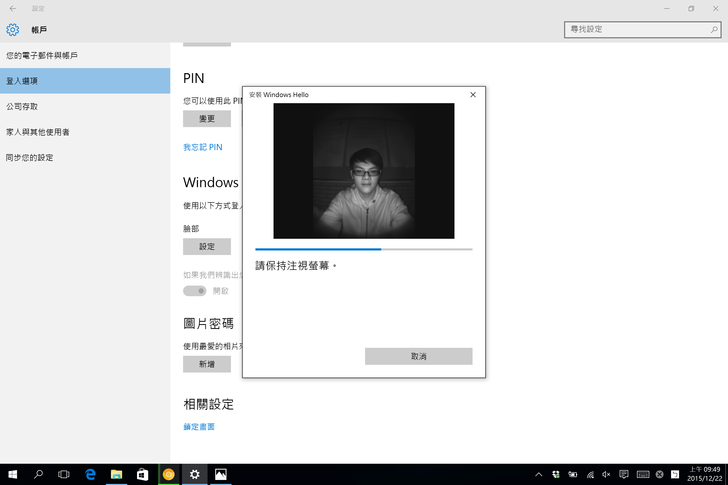Open File Explorer from the taskbar

pyautogui.click(x=116, y=474)
